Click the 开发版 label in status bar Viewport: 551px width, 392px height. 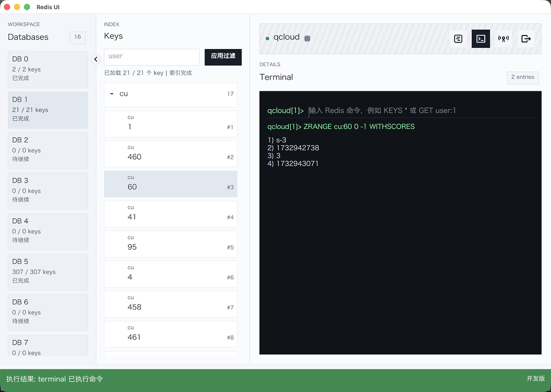click(535, 379)
